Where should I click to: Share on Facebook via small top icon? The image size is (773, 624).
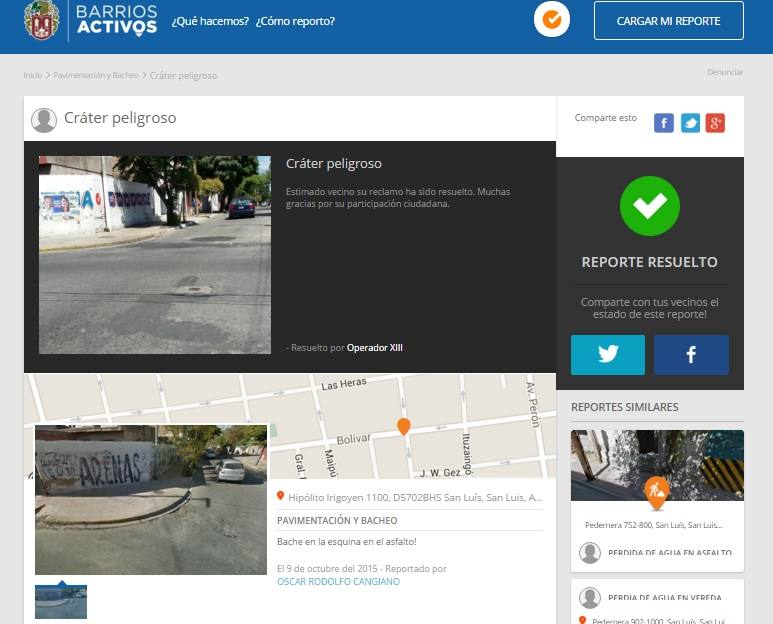pyautogui.click(x=664, y=123)
